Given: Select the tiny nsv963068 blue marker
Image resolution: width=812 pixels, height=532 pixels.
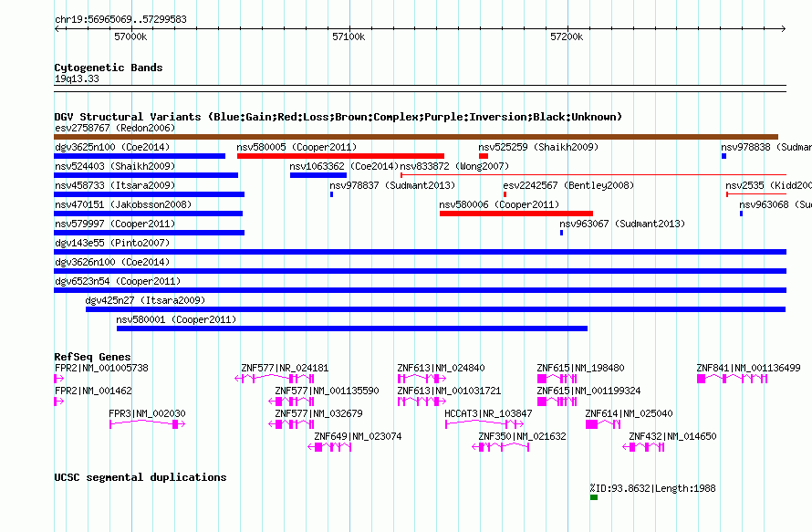Looking at the screenshot, I should pyautogui.click(x=741, y=214).
